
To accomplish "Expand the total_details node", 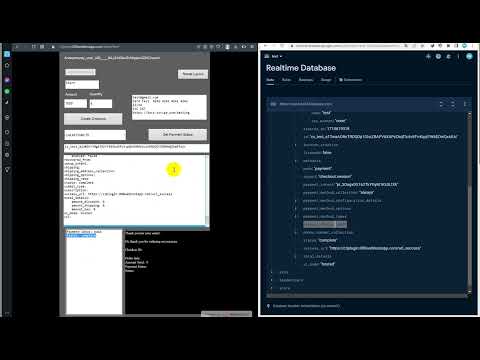I will coord(295,257).
